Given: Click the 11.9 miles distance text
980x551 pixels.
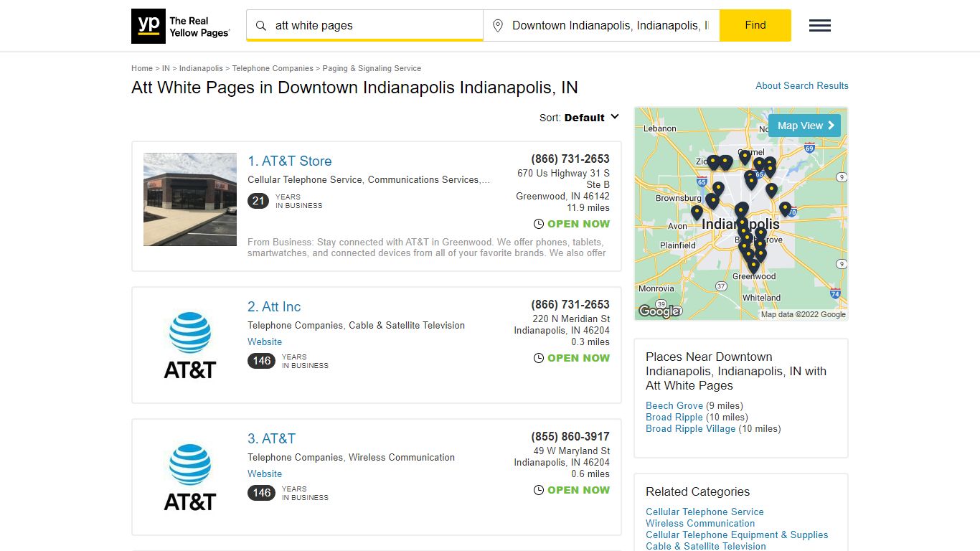Looking at the screenshot, I should (x=588, y=207).
